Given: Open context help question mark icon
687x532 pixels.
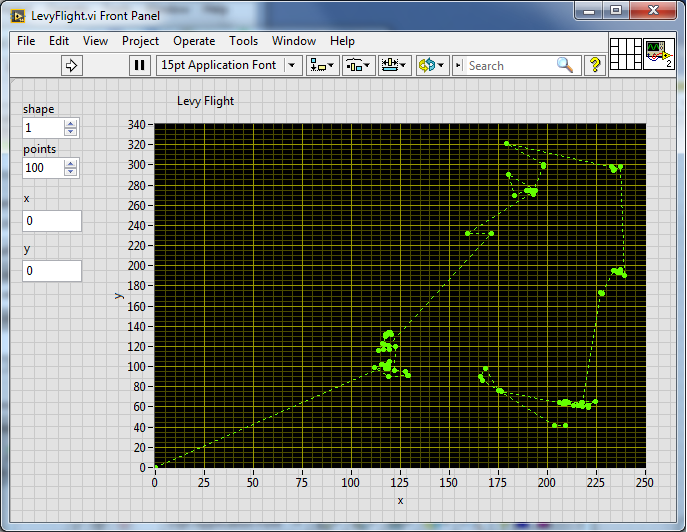Looking at the screenshot, I should pos(595,66).
